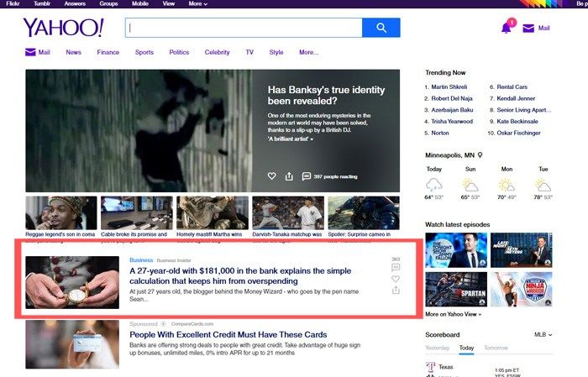Open TV in the navigation bar

click(x=249, y=52)
